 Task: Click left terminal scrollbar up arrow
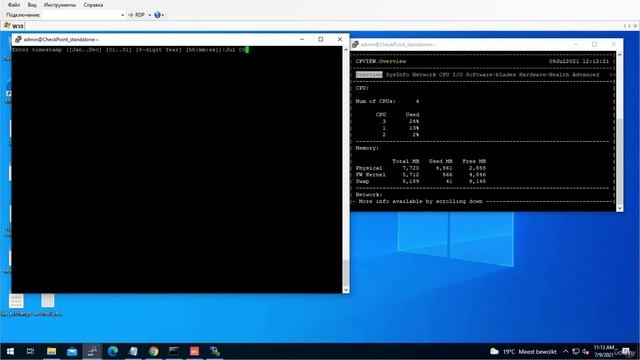coord(346,49)
